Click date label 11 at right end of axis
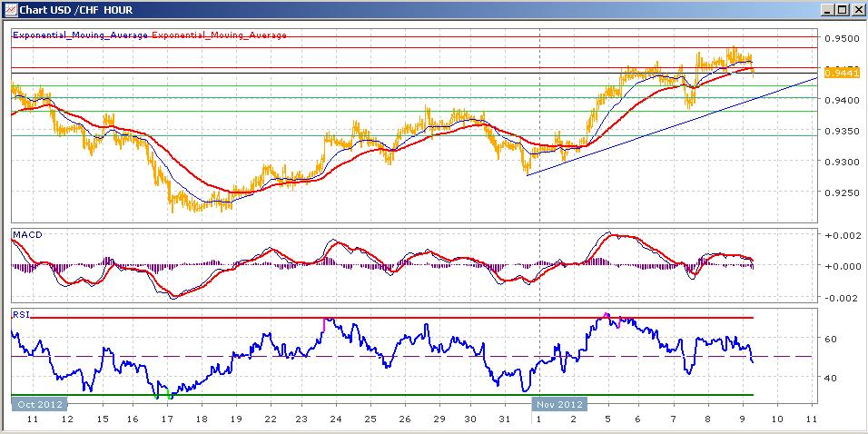Viewport: 868px width, 434px height. click(812, 419)
